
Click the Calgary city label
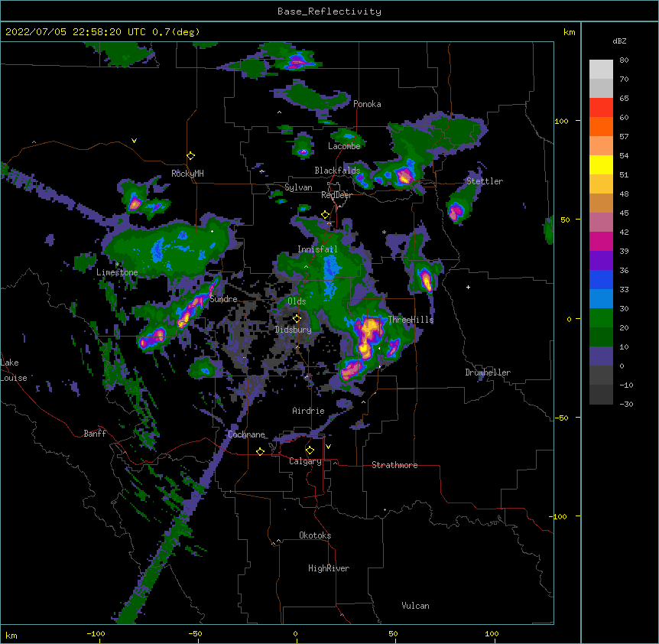click(x=305, y=461)
